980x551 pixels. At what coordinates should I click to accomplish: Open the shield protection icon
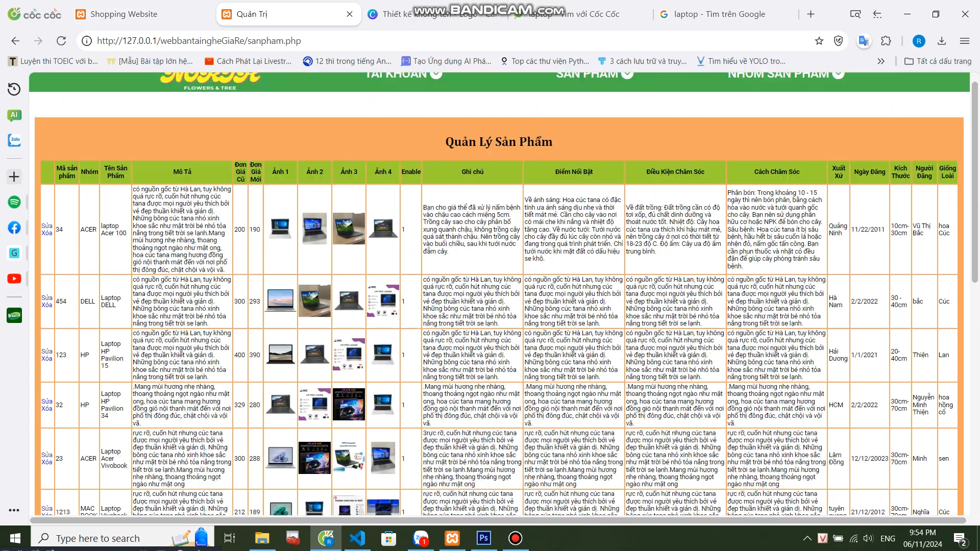838,41
